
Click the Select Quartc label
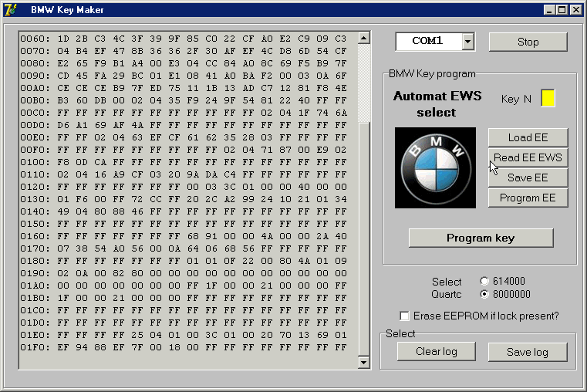coord(447,288)
